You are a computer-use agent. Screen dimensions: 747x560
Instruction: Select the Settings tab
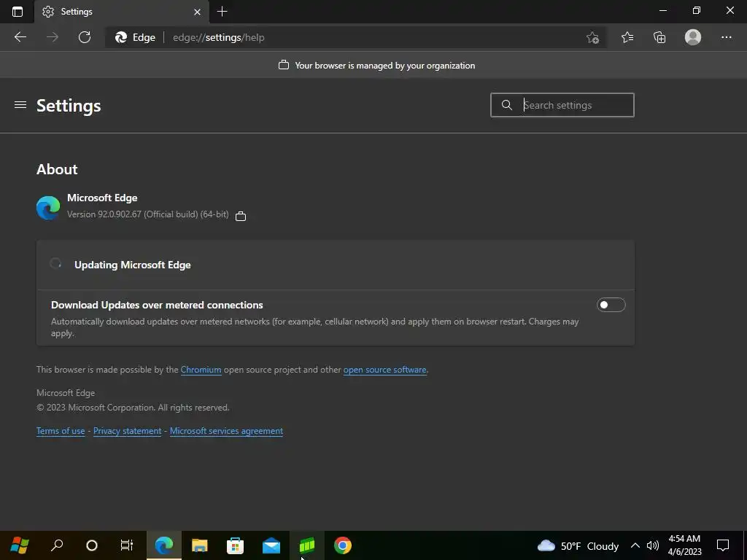[x=122, y=12]
